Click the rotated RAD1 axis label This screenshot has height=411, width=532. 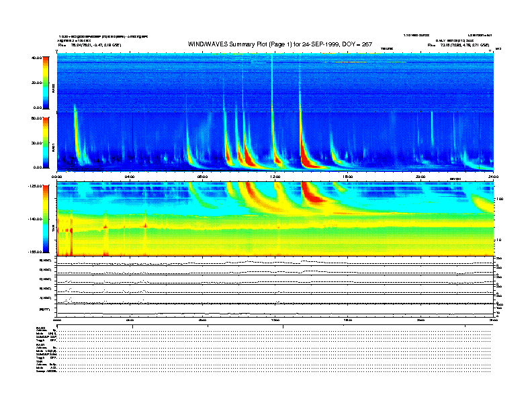coord(53,147)
